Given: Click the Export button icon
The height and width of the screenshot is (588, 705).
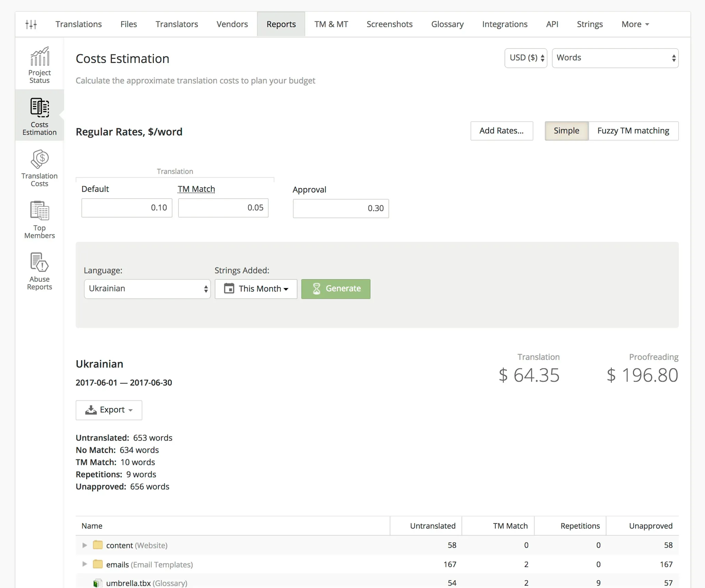Looking at the screenshot, I should coord(91,409).
